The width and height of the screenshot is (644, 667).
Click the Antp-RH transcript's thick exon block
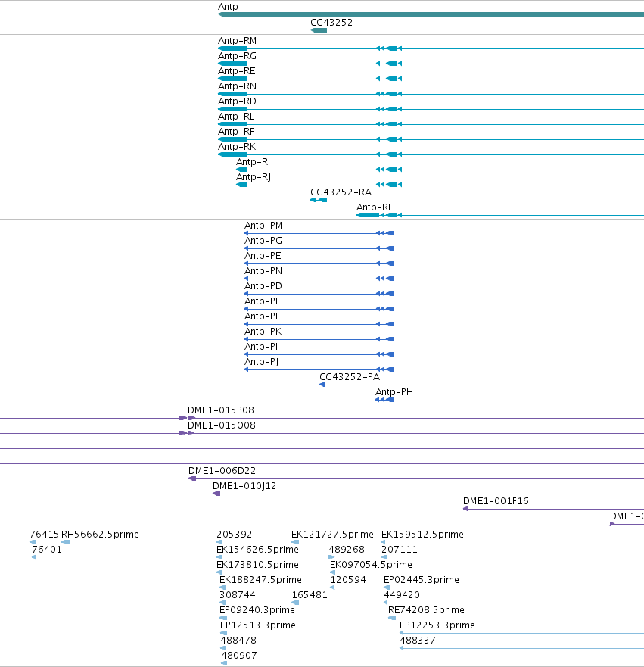tap(368, 215)
